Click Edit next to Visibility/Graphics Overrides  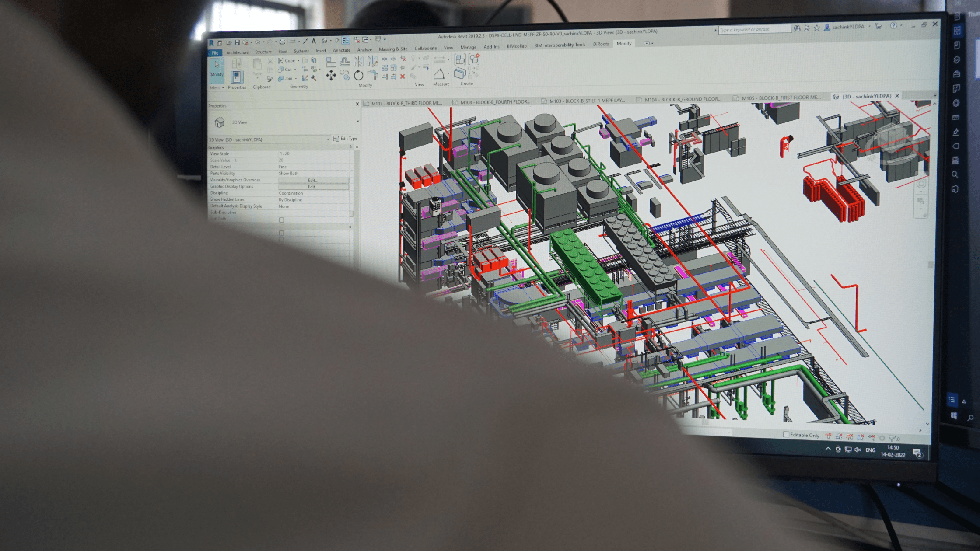[x=312, y=180]
